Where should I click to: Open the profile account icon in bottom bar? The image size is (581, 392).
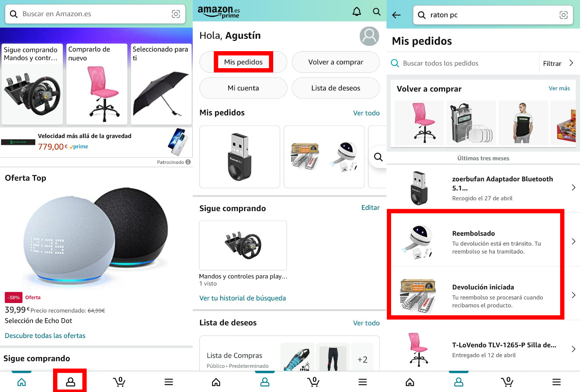click(70, 381)
